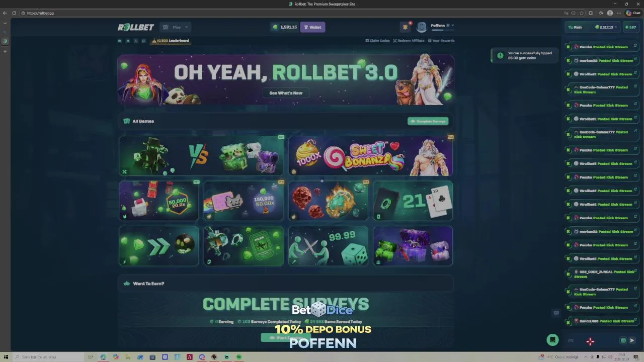The width and height of the screenshot is (644, 362).
Task: Open Redeem Affiliate
Action: pyautogui.click(x=409, y=41)
